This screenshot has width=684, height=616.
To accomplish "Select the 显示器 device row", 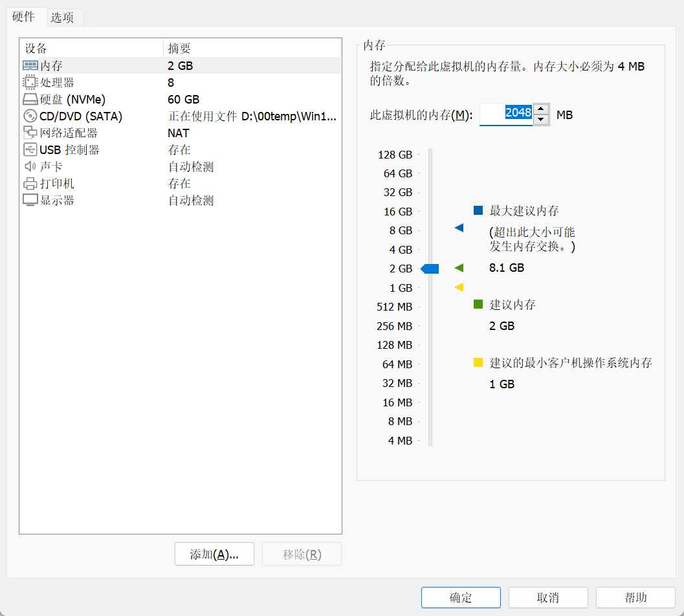I will 180,200.
